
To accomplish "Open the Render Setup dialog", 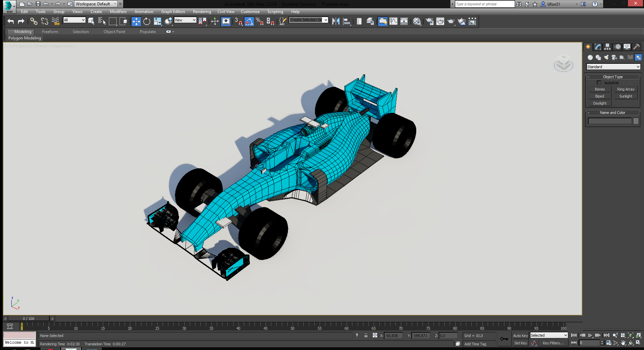I will (x=430, y=21).
